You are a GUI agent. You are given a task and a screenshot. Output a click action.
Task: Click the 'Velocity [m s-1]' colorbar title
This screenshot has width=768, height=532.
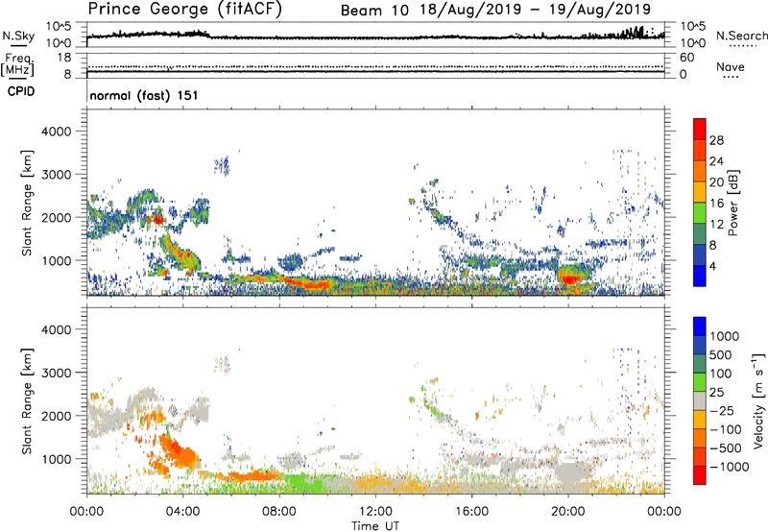758,400
